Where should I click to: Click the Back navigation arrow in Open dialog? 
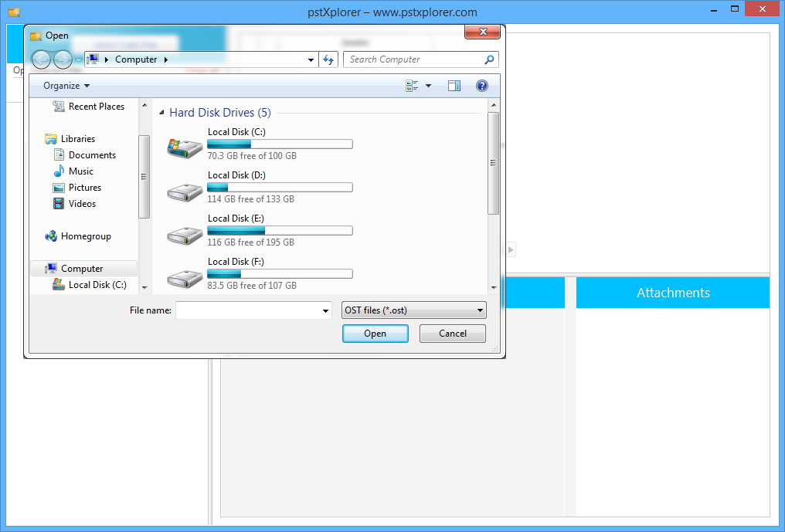click(41, 59)
